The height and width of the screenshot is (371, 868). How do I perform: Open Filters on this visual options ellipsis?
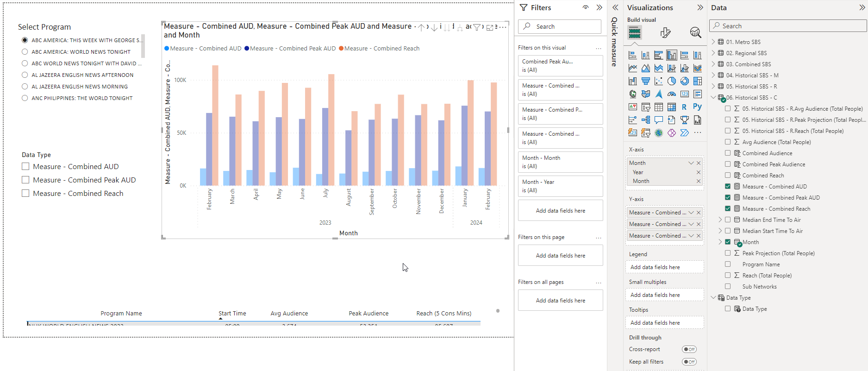coord(599,48)
